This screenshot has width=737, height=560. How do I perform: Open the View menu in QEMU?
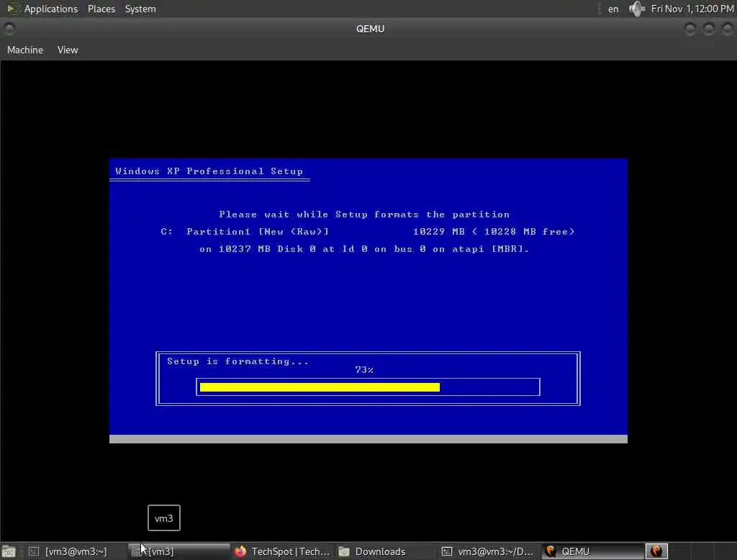(x=68, y=50)
